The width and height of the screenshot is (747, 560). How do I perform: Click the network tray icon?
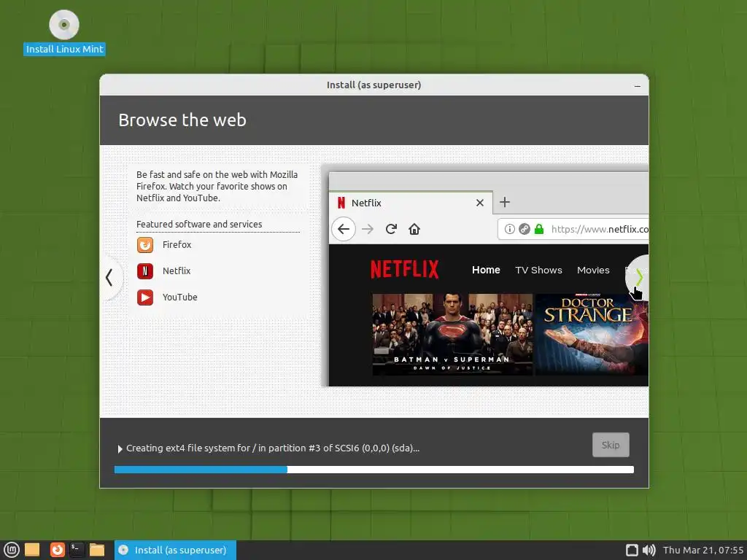(632, 550)
